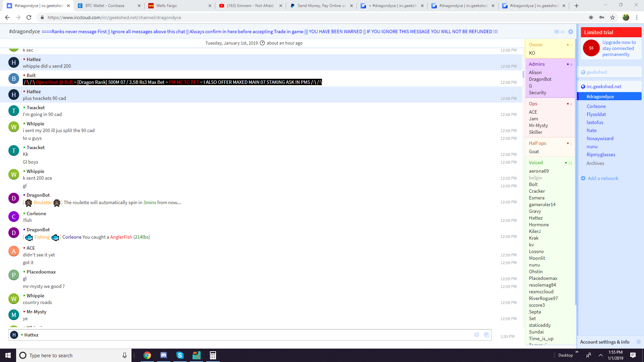Click Hattez's avatar next to input field
The height and width of the screenshot is (362, 644).
tap(14, 335)
